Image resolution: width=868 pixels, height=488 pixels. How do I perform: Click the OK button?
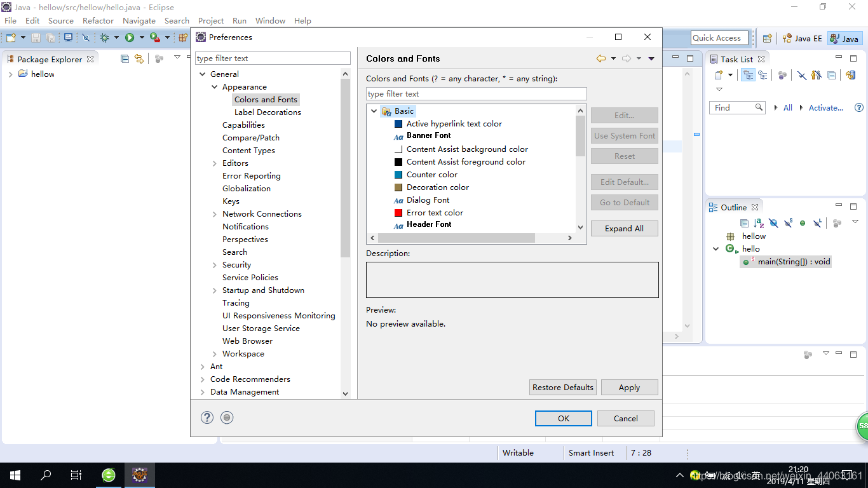pos(564,418)
